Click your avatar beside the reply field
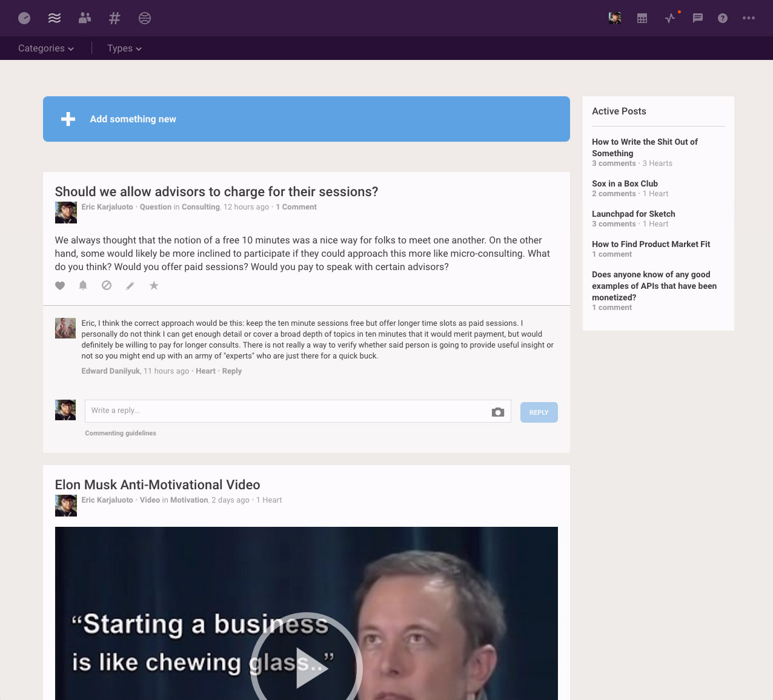773x700 pixels. click(65, 410)
